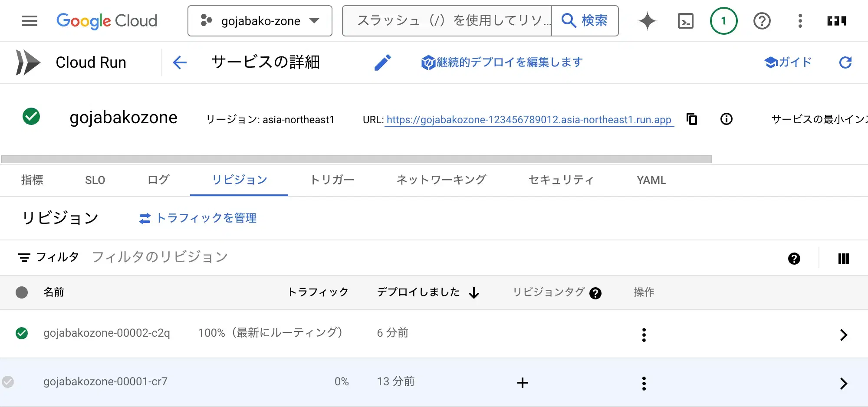Expand details chevron for gojabakozone-00002-c2q

click(844, 335)
